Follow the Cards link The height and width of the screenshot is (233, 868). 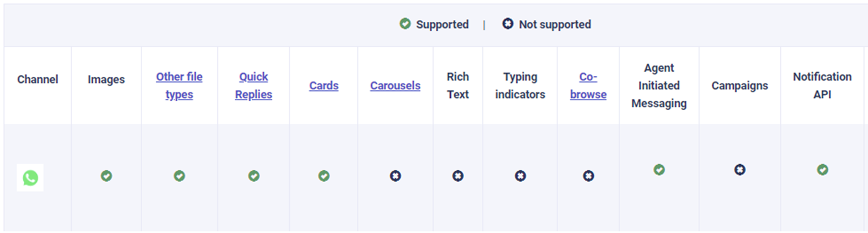click(324, 85)
